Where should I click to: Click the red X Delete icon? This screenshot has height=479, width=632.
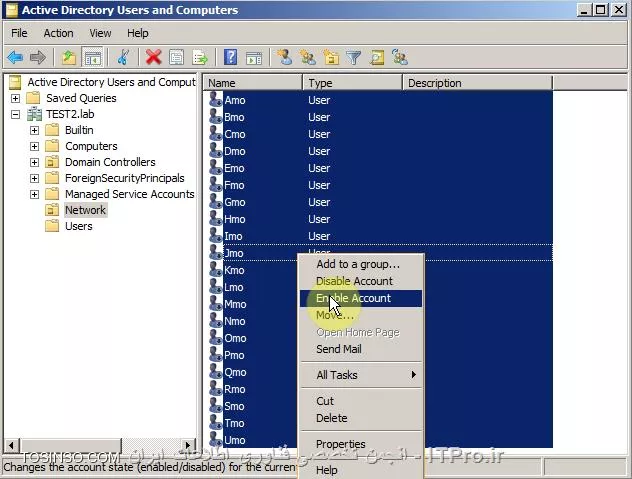tap(154, 57)
